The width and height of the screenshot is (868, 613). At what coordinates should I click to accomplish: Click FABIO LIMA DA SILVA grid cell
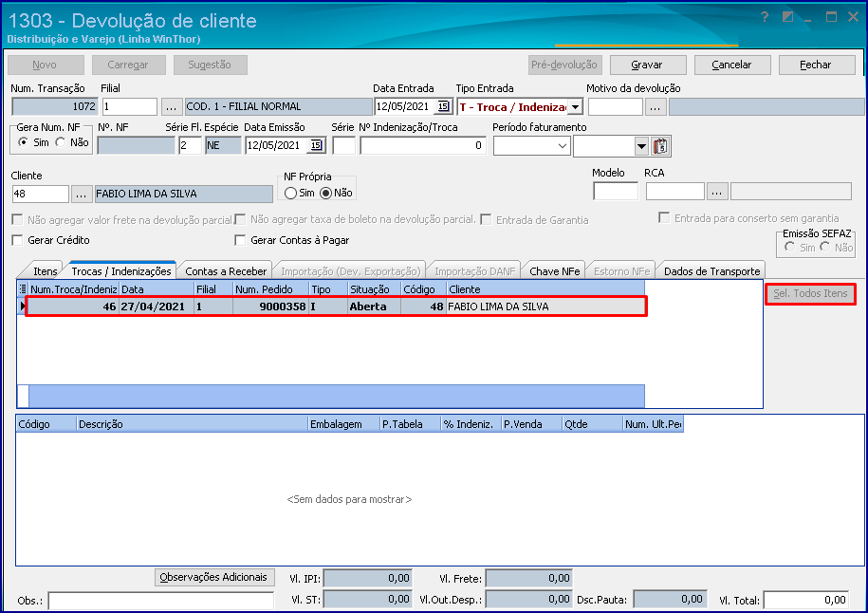(545, 306)
